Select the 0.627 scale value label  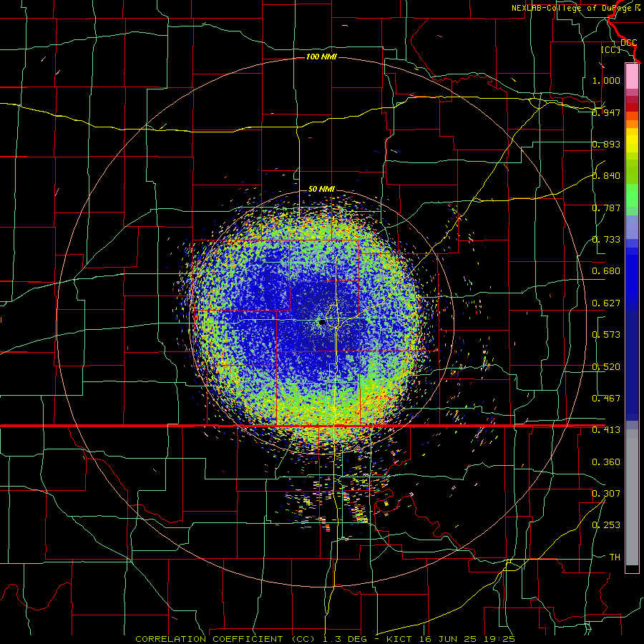(x=606, y=303)
